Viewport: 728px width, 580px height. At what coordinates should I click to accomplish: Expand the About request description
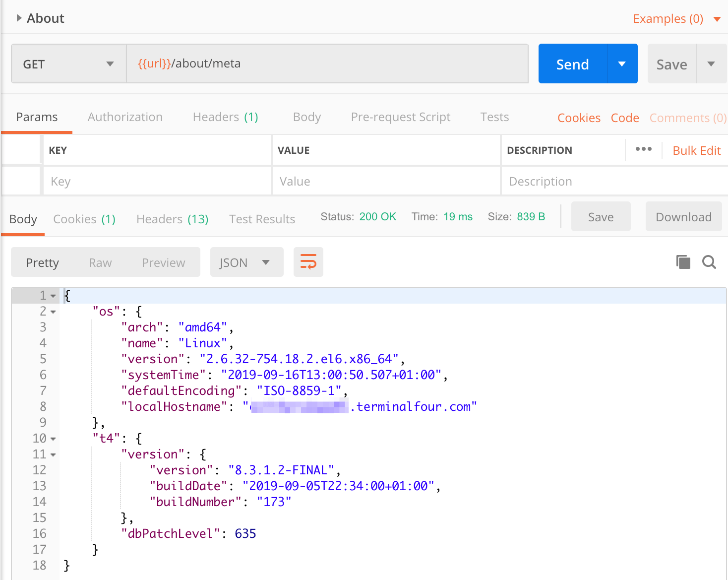pos(19,18)
